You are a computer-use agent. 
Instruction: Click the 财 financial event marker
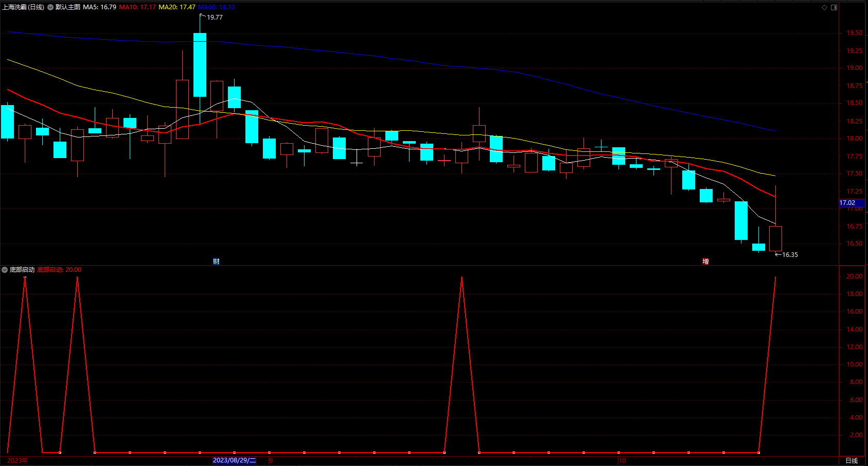216,262
